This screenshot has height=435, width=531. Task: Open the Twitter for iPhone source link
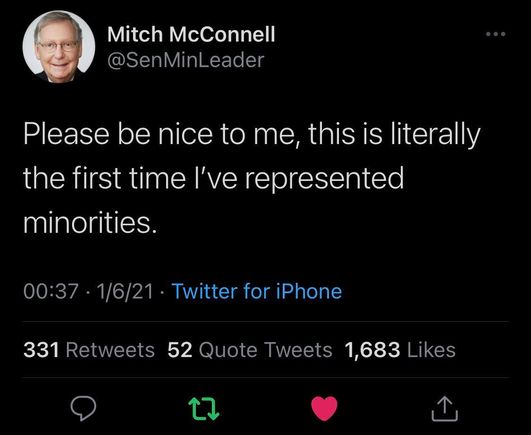click(x=257, y=291)
